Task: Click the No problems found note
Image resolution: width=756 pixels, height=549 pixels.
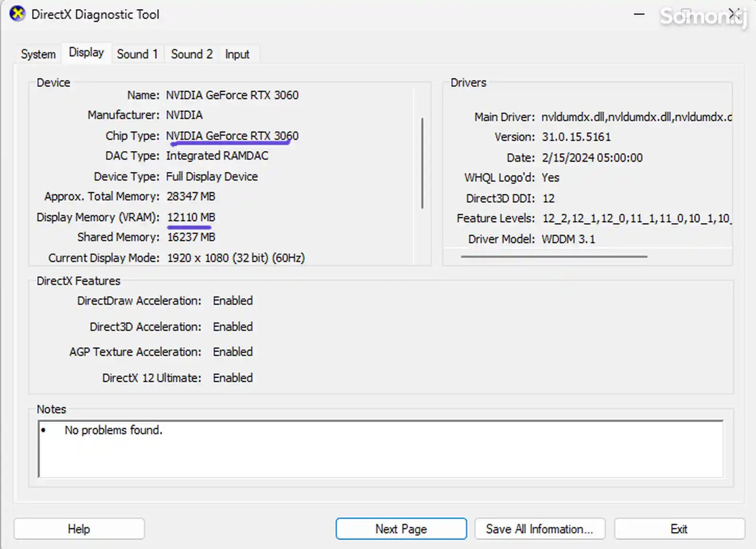Action: coord(113,430)
